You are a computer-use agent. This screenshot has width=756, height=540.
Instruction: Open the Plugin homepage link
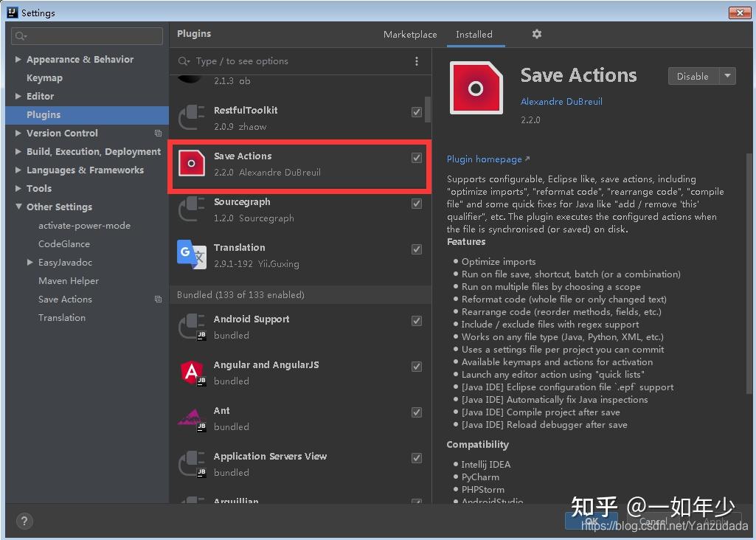(x=485, y=159)
